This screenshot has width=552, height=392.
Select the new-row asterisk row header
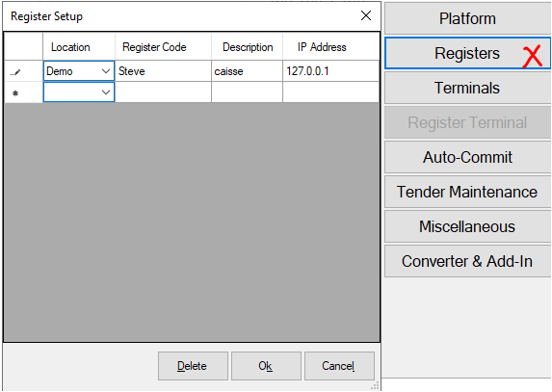pos(23,92)
